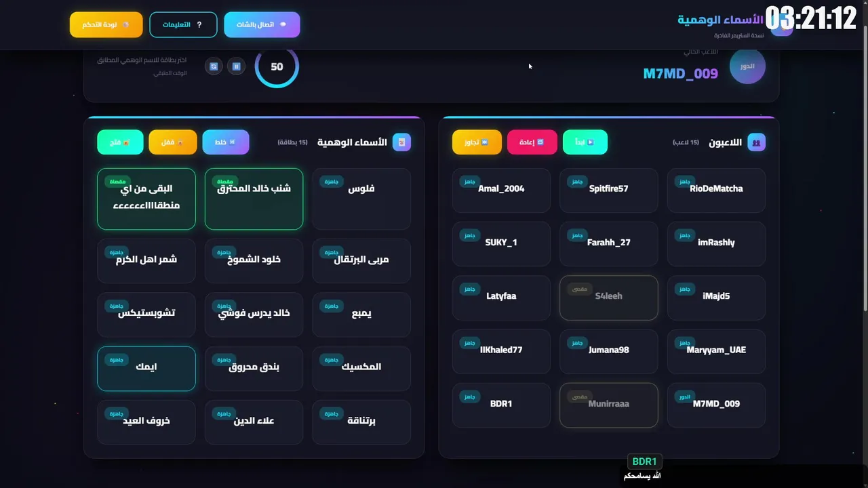Select the highlighted ايمك name card
Viewport: 868px width, 488px height.
(146, 369)
